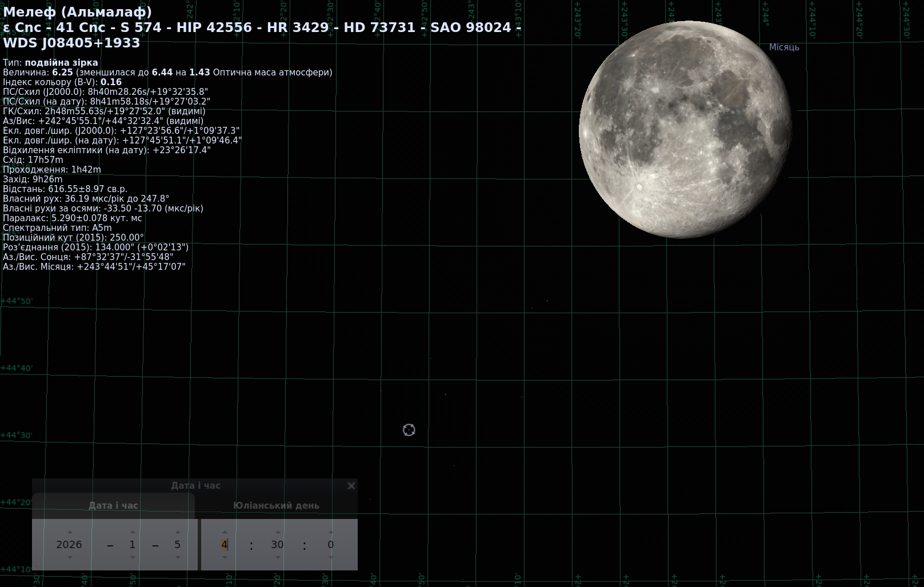Select the Дата і час tab

pos(113,506)
